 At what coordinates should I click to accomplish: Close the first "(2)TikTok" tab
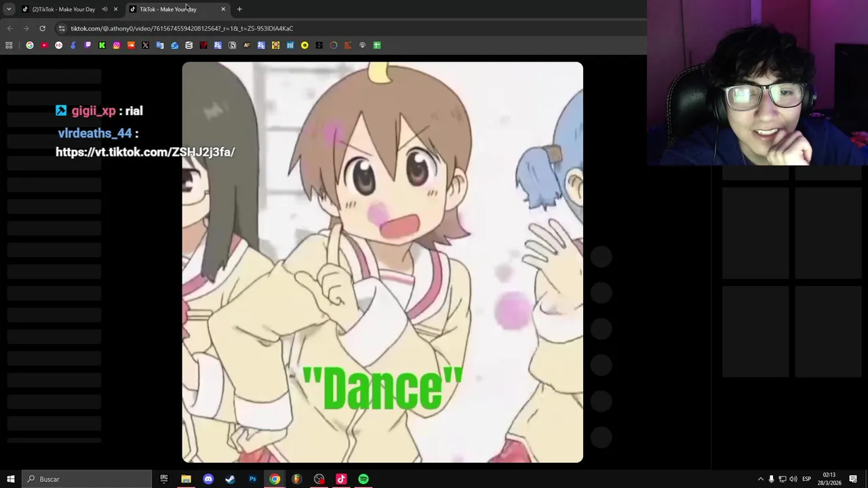click(x=115, y=9)
